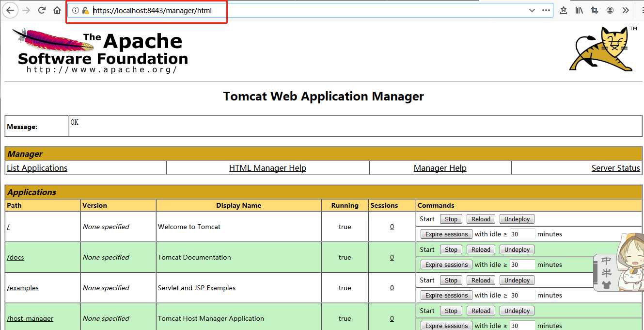Click the sessions count for Welcome to Tomcat
The image size is (644, 330).
point(392,227)
